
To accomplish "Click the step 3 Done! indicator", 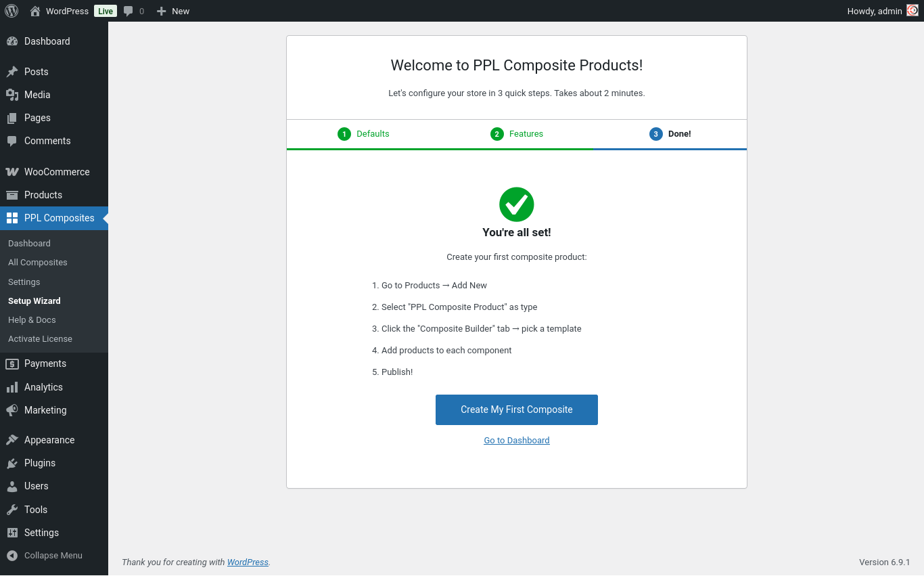I will tap(670, 134).
